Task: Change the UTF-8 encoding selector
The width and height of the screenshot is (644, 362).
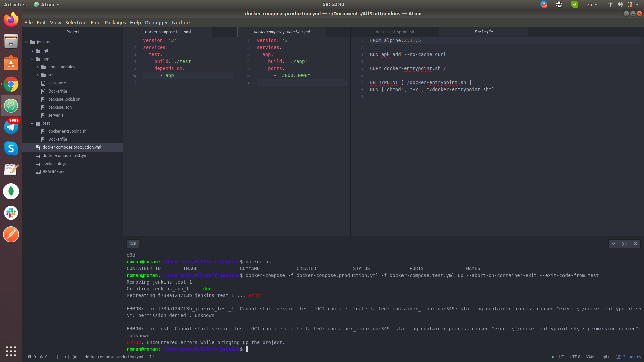Action: click(x=575, y=357)
